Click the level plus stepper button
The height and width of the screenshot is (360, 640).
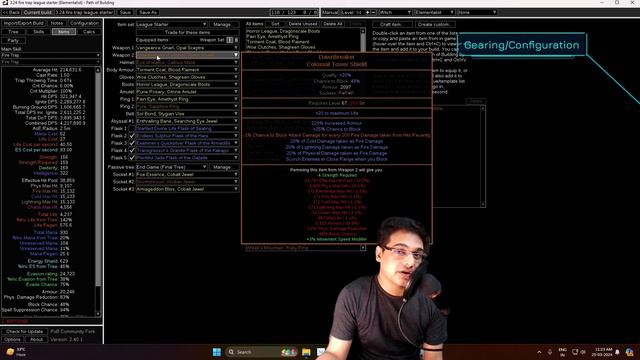(x=367, y=13)
